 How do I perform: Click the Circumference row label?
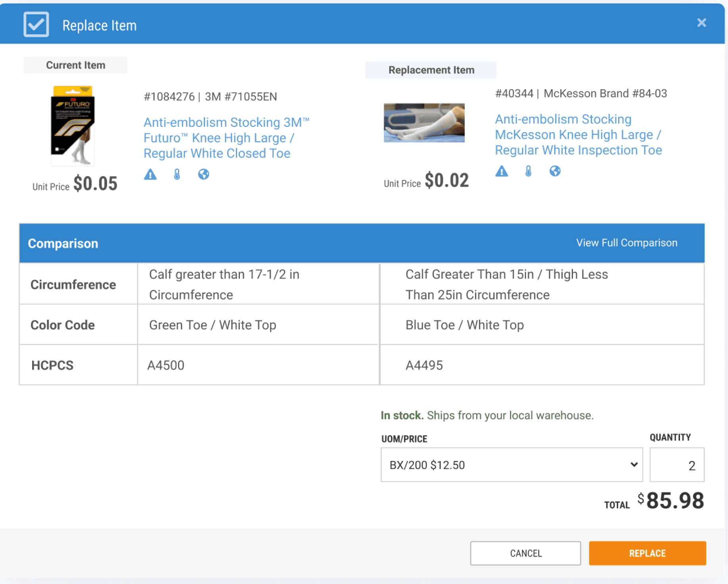click(x=73, y=284)
